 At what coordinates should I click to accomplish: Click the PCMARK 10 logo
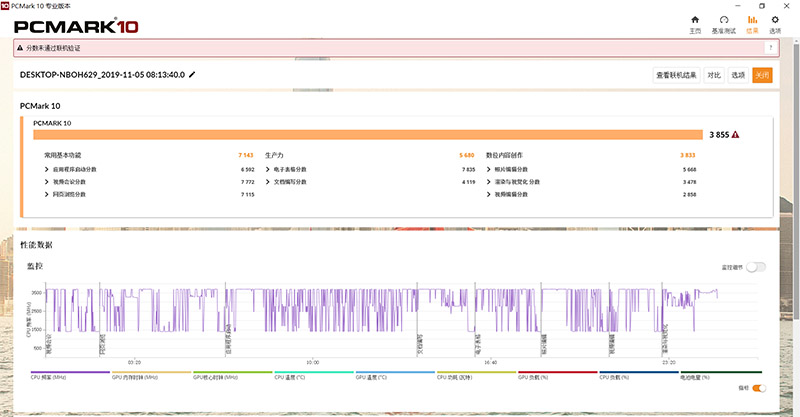point(77,26)
